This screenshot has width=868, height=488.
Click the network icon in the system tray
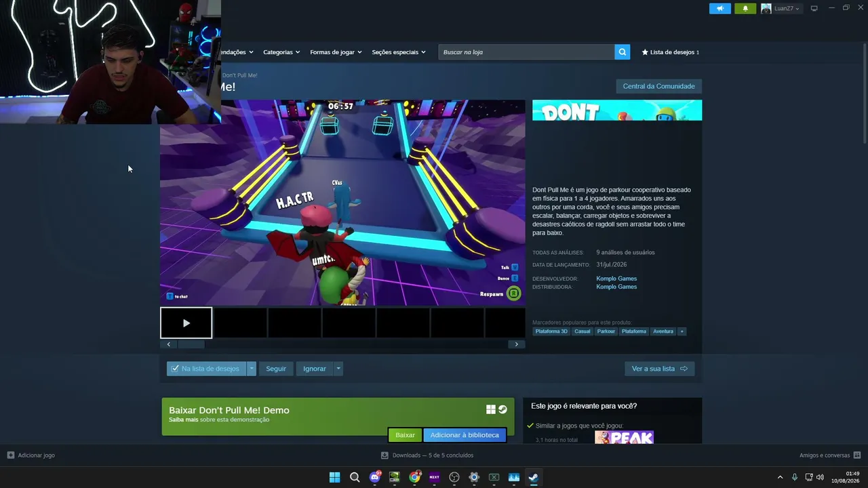808,477
